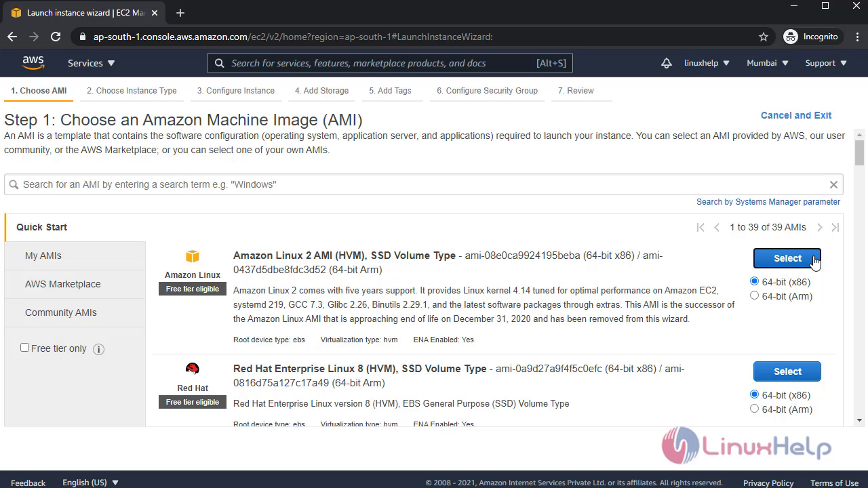868x488 pixels.
Task: Click the Free tier eligible badge under Red Hat
Action: coord(193,402)
